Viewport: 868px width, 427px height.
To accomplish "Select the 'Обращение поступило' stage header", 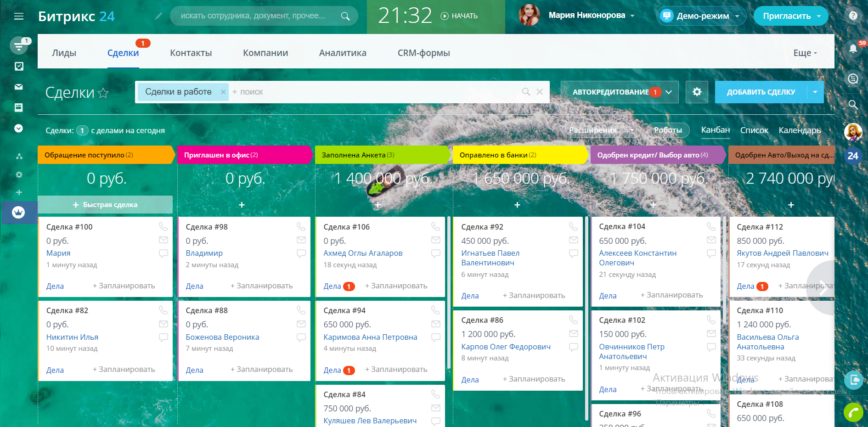I will (107, 155).
